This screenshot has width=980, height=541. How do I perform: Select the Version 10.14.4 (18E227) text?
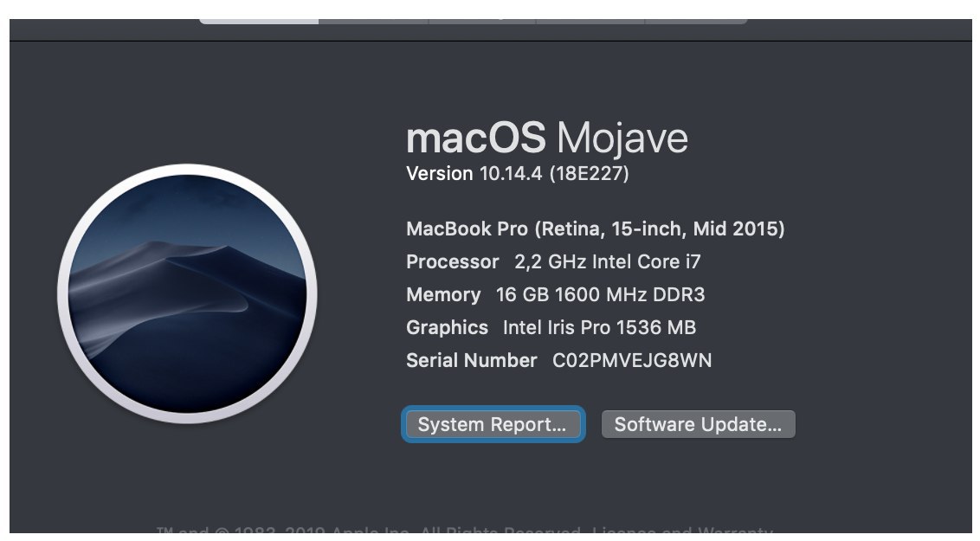click(x=518, y=173)
